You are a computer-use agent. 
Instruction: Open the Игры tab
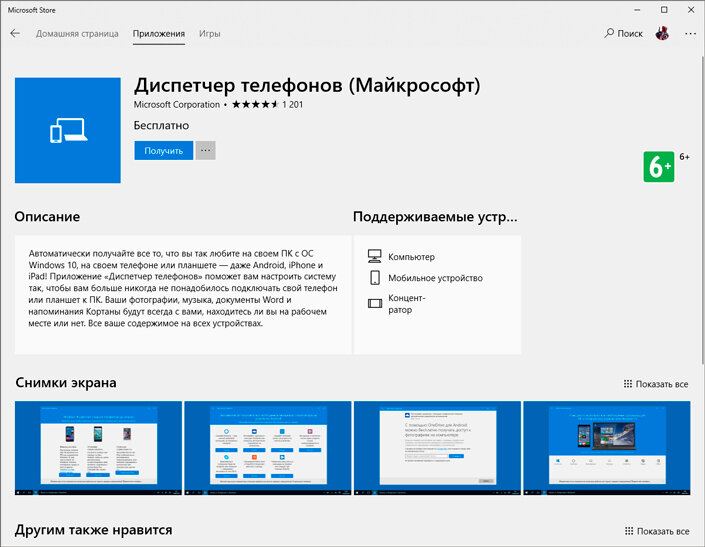[210, 34]
